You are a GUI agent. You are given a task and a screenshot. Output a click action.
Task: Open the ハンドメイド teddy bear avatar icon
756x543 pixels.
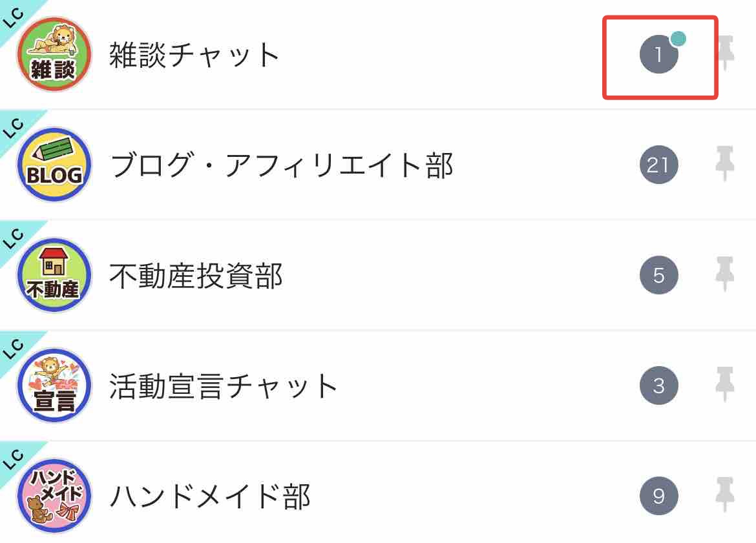[x=54, y=496]
